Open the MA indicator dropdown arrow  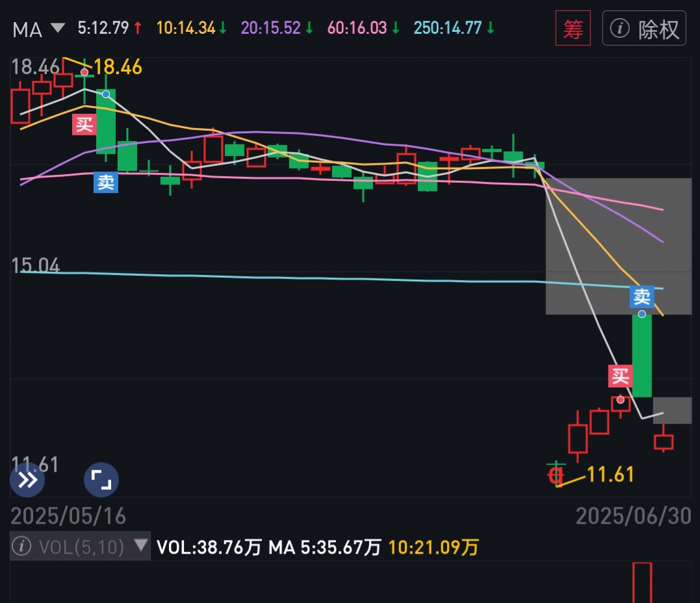coord(58,28)
